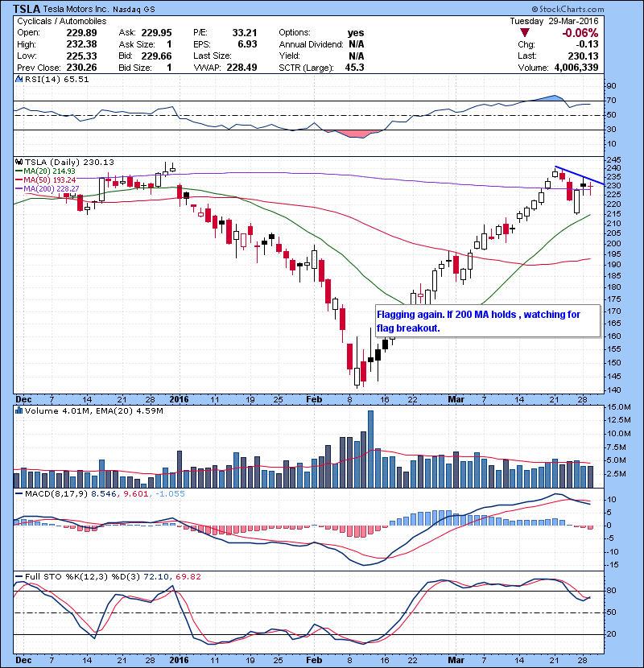Click the VWAP value 228.49
The height and width of the screenshot is (668, 644).
(242, 68)
